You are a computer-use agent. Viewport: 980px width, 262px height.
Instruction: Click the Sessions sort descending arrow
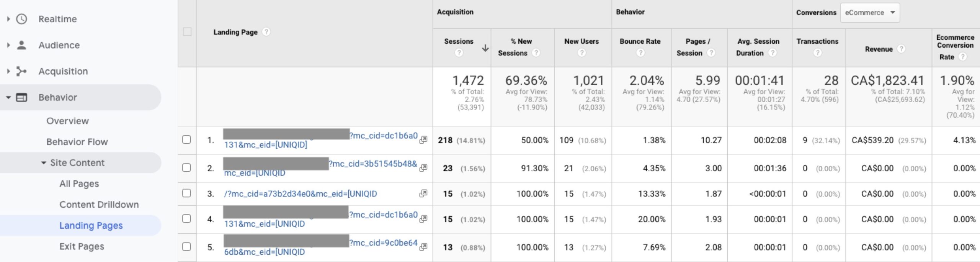tap(485, 48)
